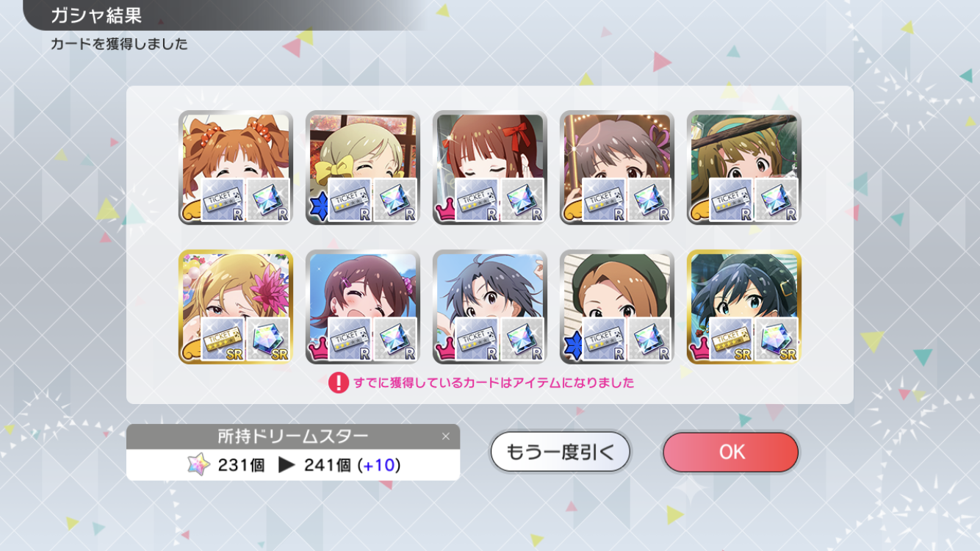Close the 所持ドリームスター panel with its X
Viewport: 980px width, 551px height.
tap(445, 436)
